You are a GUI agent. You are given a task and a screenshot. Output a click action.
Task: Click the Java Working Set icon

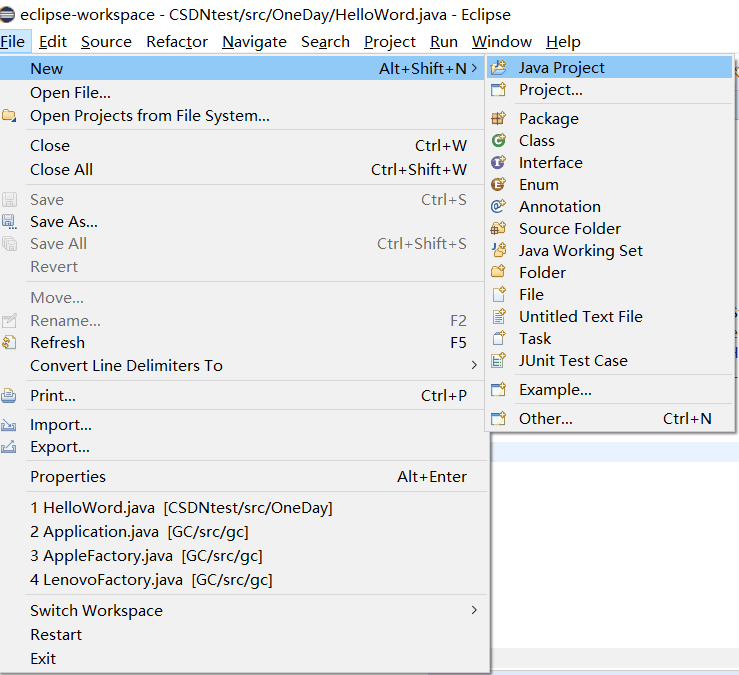498,250
